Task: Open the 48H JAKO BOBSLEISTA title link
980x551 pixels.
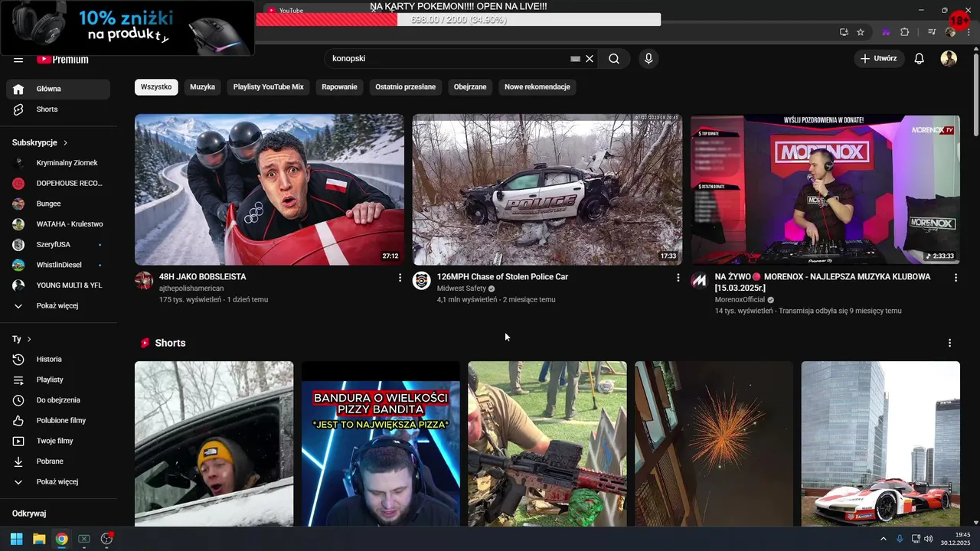Action: coord(203,277)
